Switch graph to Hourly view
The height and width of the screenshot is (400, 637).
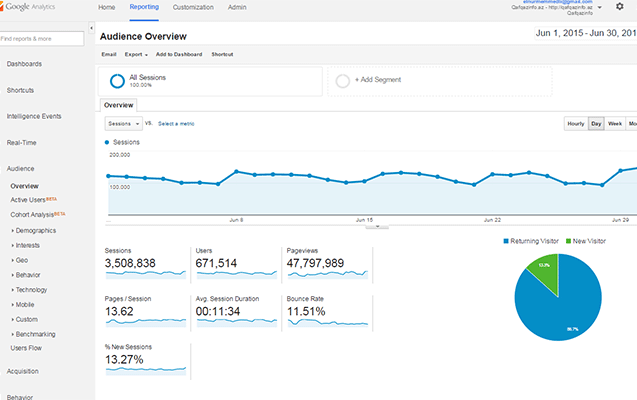tap(576, 123)
